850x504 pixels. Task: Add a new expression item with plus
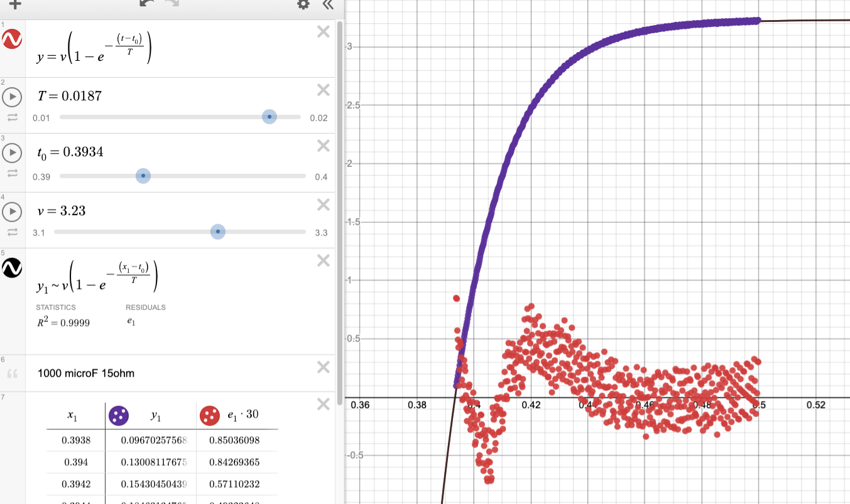tap(14, 4)
